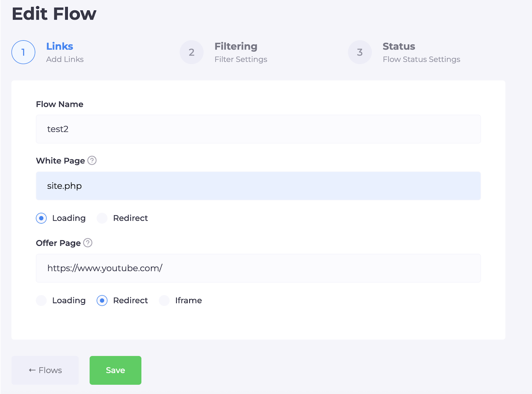Click the White Page field with site.php
This screenshot has height=394, width=532.
tap(258, 186)
